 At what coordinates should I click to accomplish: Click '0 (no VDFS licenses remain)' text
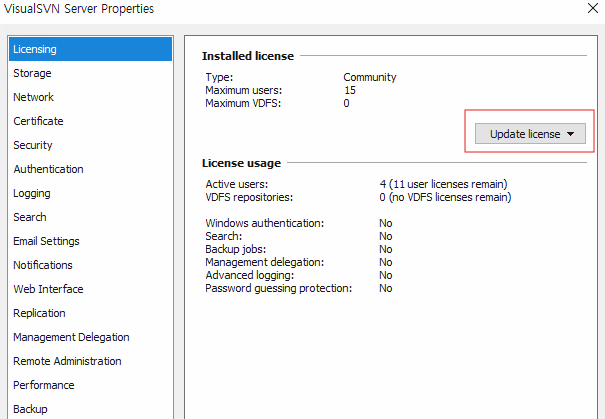click(x=445, y=197)
